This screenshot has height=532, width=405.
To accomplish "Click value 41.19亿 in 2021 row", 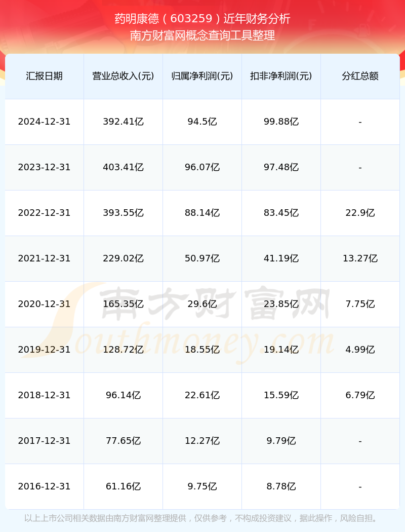I will pyautogui.click(x=281, y=258).
